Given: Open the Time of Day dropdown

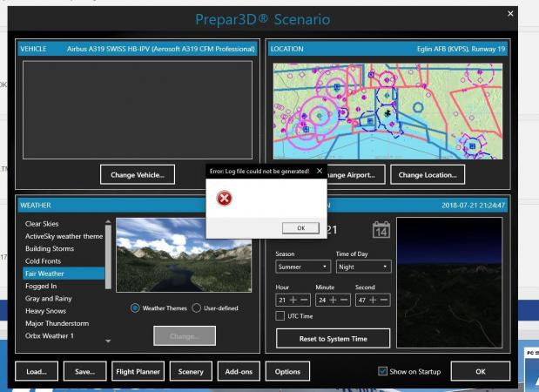Looking at the screenshot, I should pos(363,267).
